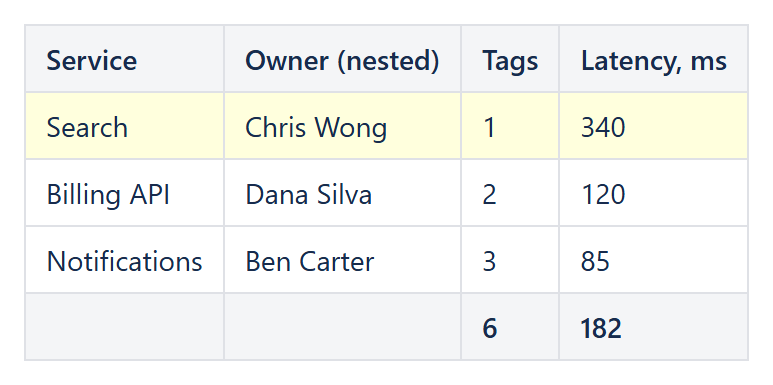Screen dimensions: 773x385
Task: Click the latency value 120 cell
Action: [653, 193]
